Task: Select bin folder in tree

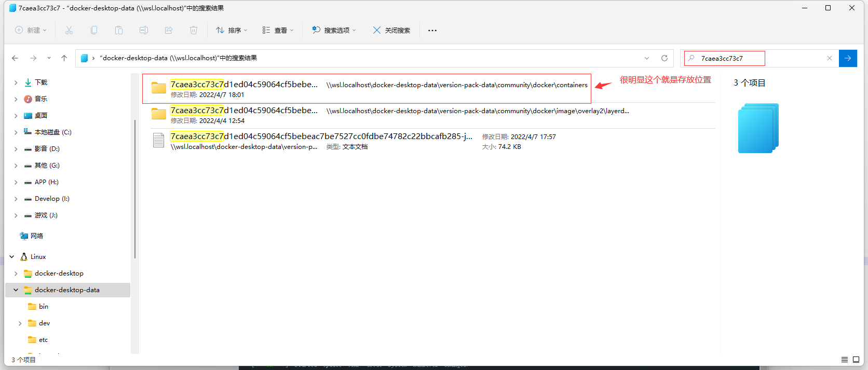Action: point(44,306)
